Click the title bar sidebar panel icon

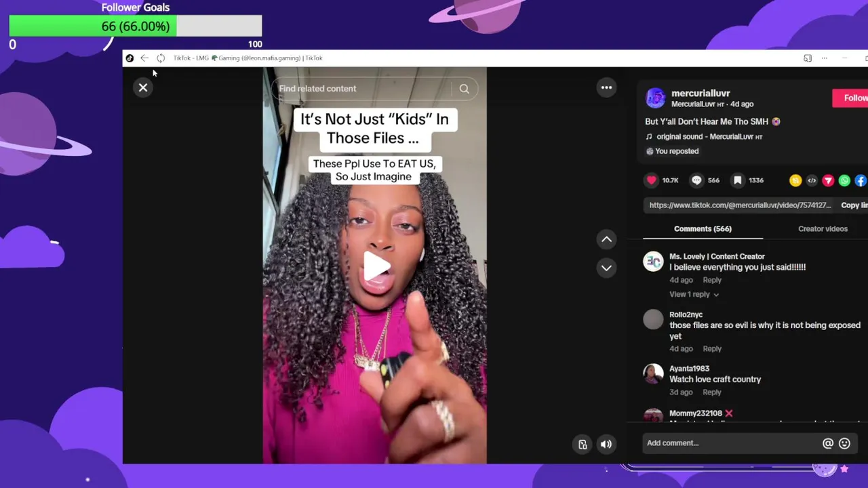tap(808, 58)
